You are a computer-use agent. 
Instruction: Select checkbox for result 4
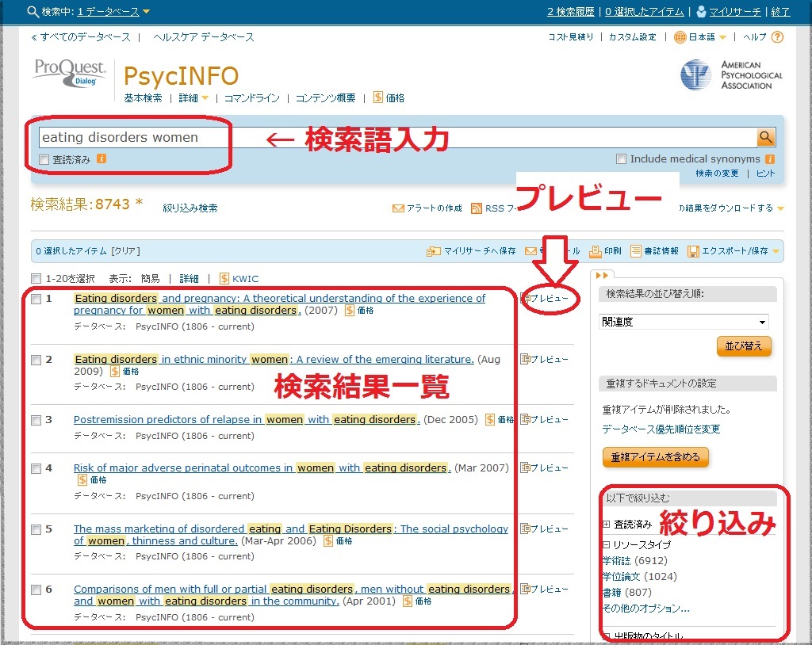coord(36,468)
